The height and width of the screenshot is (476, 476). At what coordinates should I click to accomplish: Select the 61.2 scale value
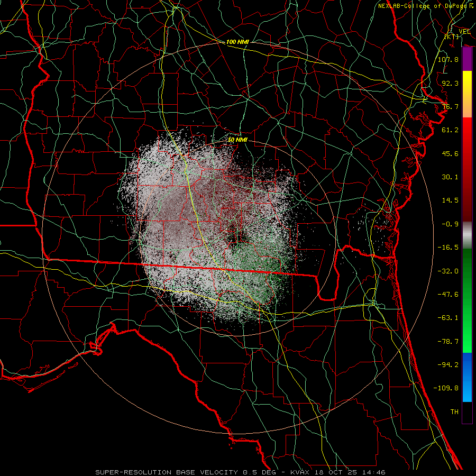[450, 130]
